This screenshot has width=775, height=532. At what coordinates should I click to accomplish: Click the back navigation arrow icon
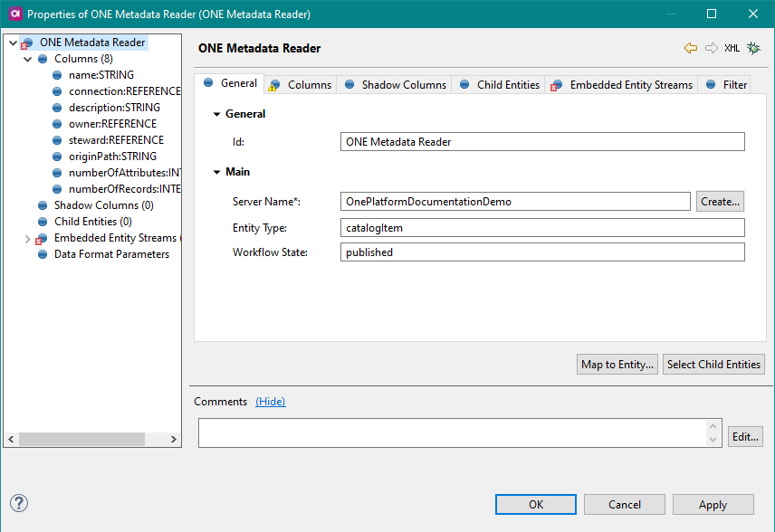tap(691, 48)
